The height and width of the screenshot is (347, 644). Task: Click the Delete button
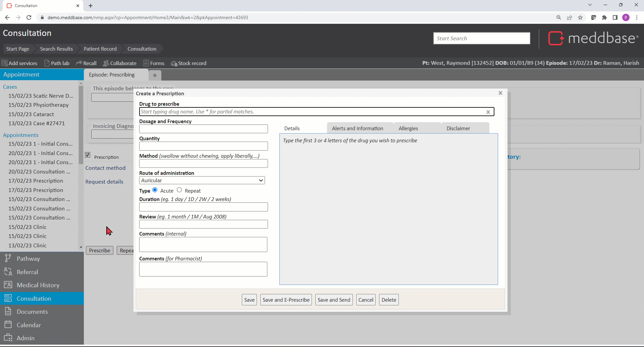[x=389, y=300]
